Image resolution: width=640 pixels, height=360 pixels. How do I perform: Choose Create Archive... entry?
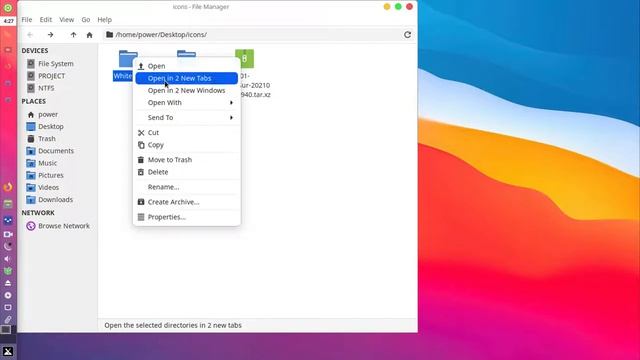[x=187, y=202]
